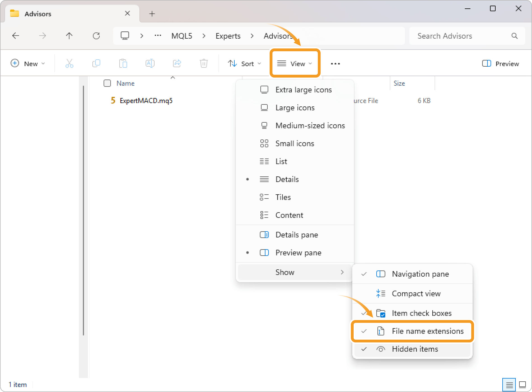Open a new tab with plus button
532x392 pixels.
point(152,14)
